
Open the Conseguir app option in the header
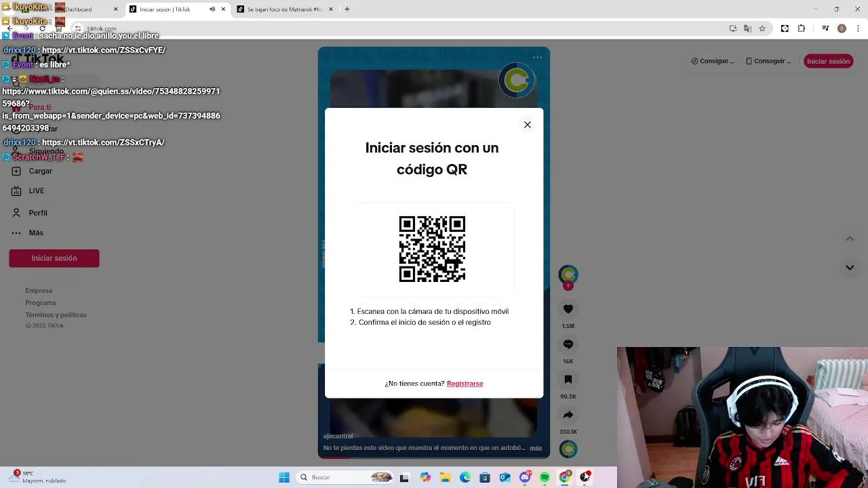pyautogui.click(x=768, y=61)
